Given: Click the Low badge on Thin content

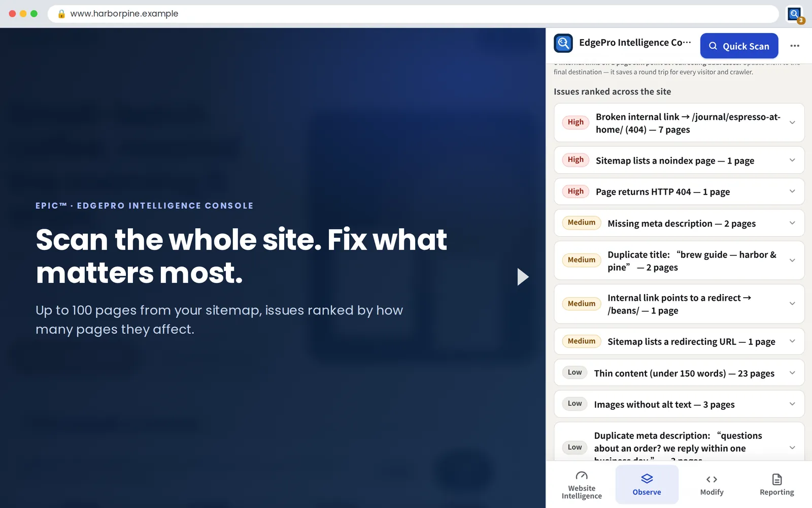Looking at the screenshot, I should [574, 372].
